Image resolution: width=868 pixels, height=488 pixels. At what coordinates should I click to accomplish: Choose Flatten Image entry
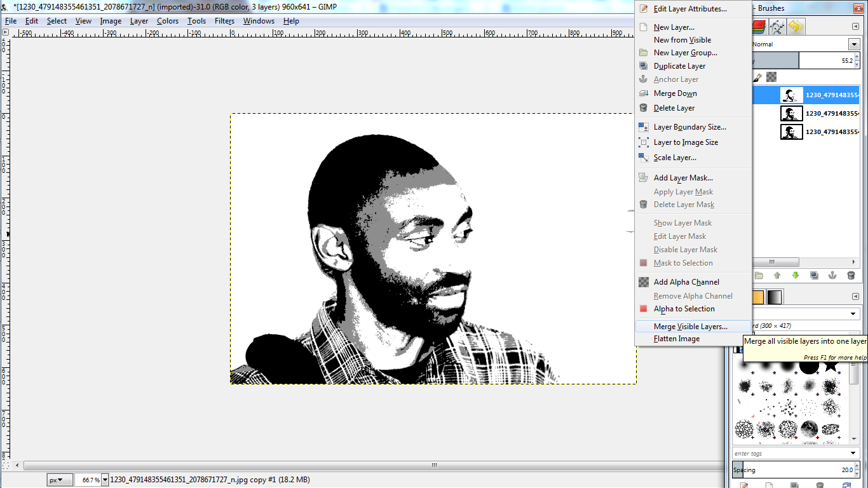pyautogui.click(x=677, y=339)
